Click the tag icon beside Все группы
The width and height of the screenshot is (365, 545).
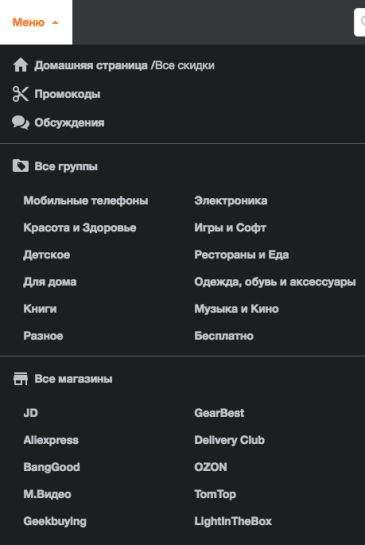point(21,166)
